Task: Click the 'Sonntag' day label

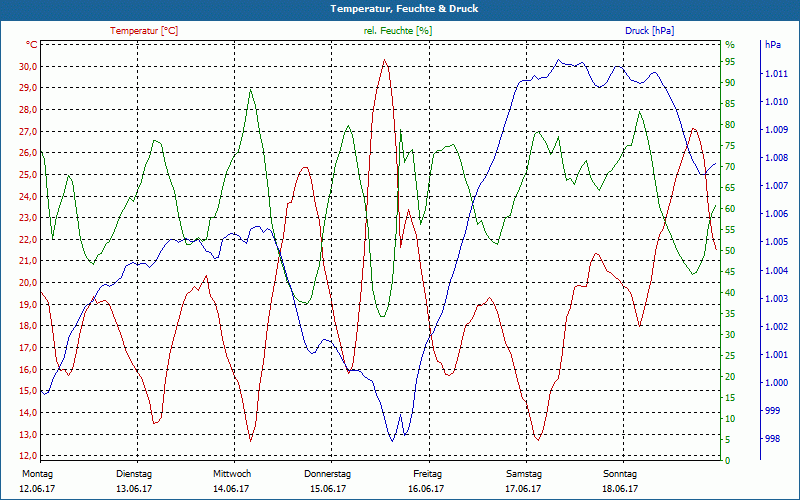Action: click(x=620, y=474)
